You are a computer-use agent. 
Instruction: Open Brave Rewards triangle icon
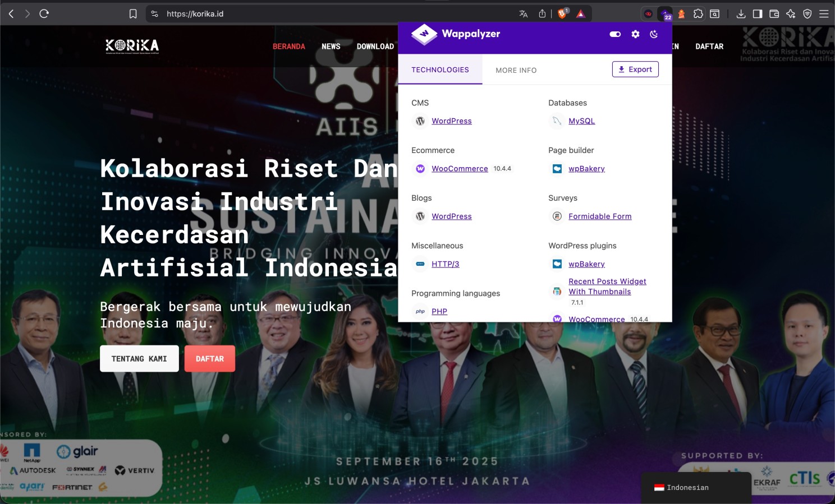click(581, 14)
